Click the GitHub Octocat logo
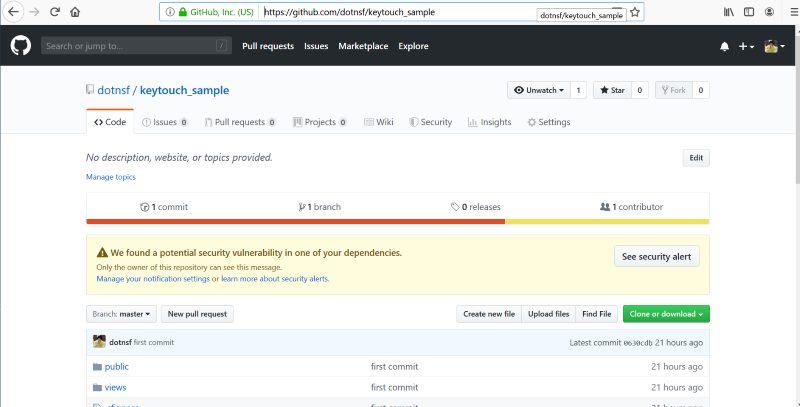This screenshot has width=800, height=407. [21, 46]
